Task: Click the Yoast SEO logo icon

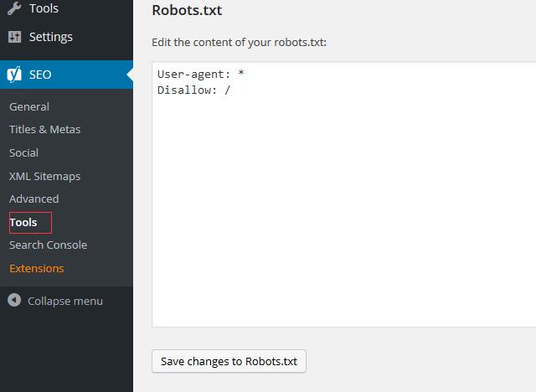Action: click(14, 75)
